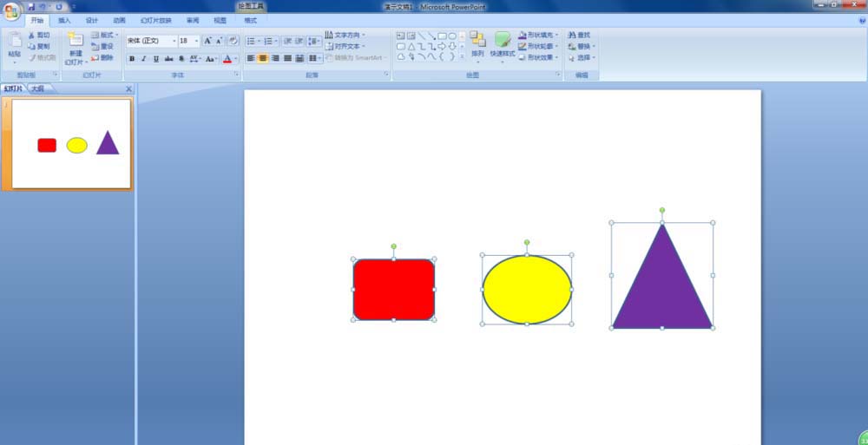Open the Animations (动画) ribbon tab
868x445 pixels.
point(119,21)
